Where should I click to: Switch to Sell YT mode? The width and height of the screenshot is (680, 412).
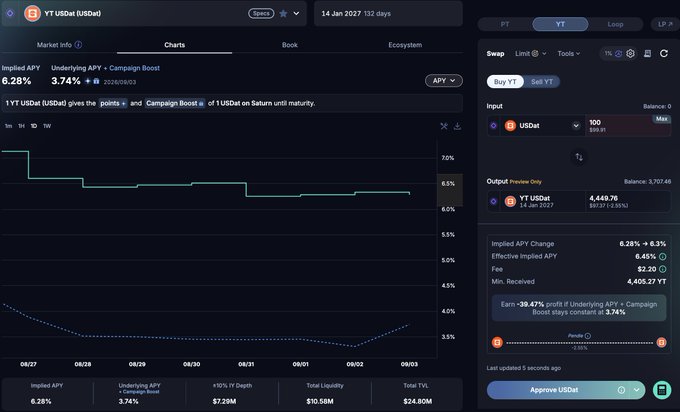click(542, 82)
